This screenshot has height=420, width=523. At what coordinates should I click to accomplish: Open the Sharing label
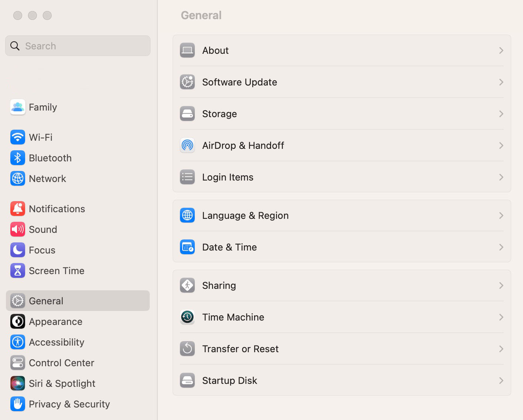(x=219, y=286)
